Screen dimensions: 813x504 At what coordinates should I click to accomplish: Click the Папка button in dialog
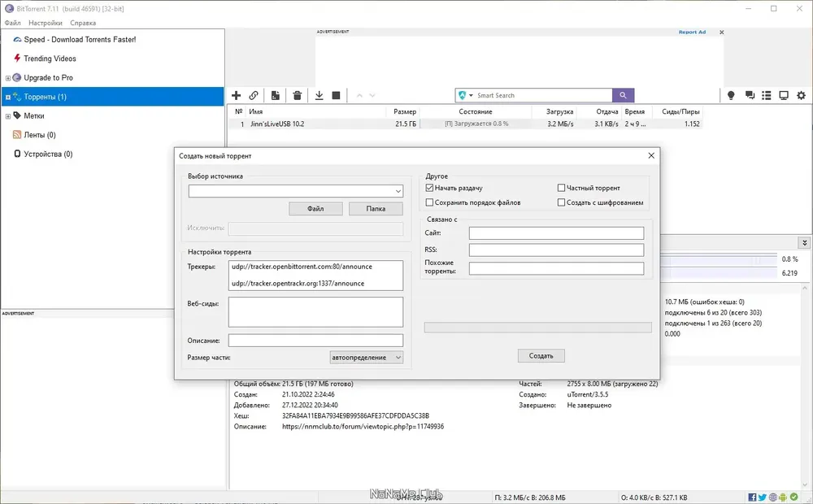376,208
